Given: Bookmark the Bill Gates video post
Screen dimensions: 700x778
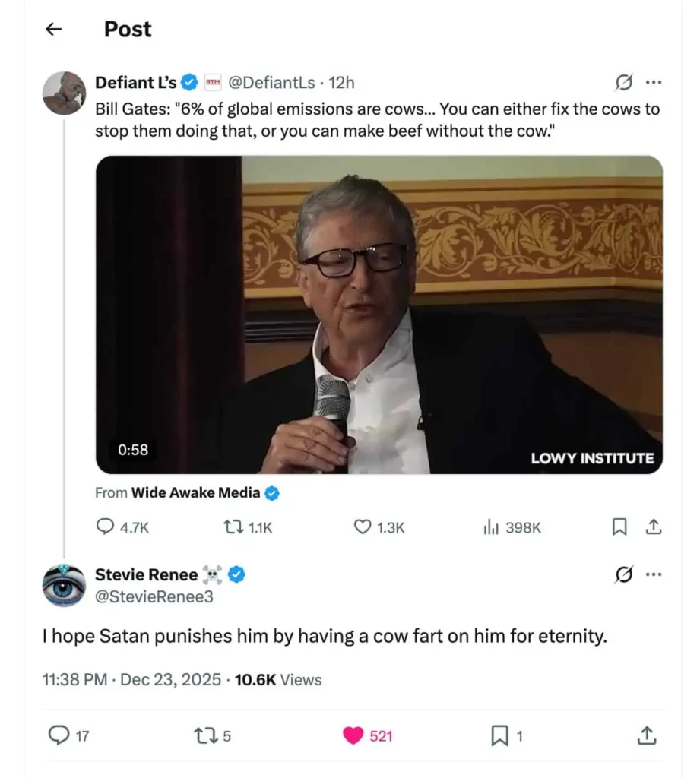Looking at the screenshot, I should [x=619, y=527].
